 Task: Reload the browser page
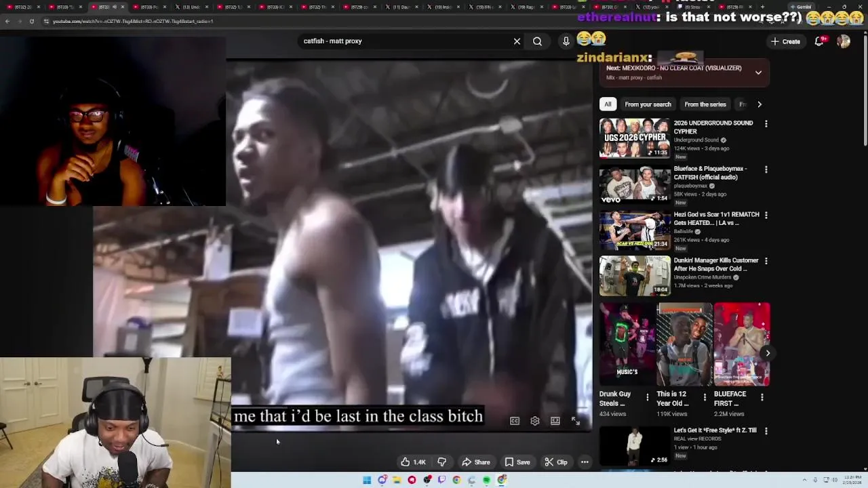coord(31,21)
